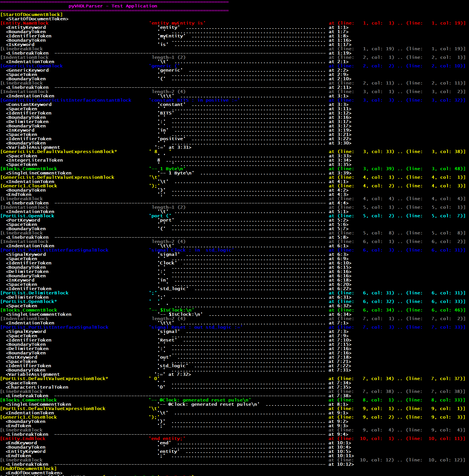Image resolution: width=469 pixels, height=476 pixels.
Task: Select the '<IsKeyword' token row label
Action: 20,45
